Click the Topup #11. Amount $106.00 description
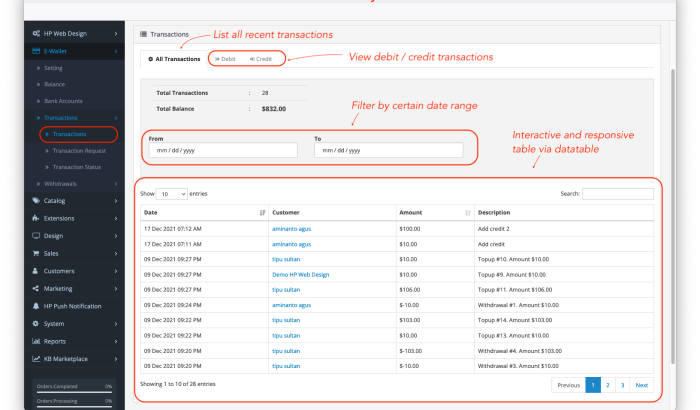 click(x=515, y=290)
